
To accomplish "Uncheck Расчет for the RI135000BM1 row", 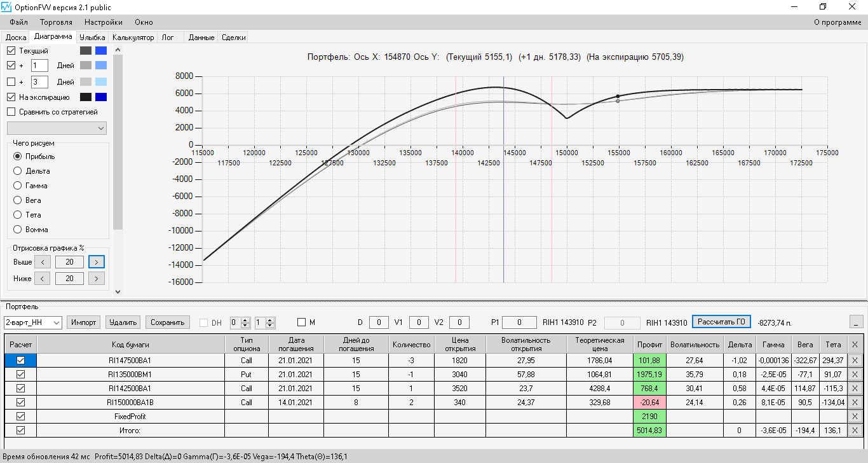I will point(20,374).
